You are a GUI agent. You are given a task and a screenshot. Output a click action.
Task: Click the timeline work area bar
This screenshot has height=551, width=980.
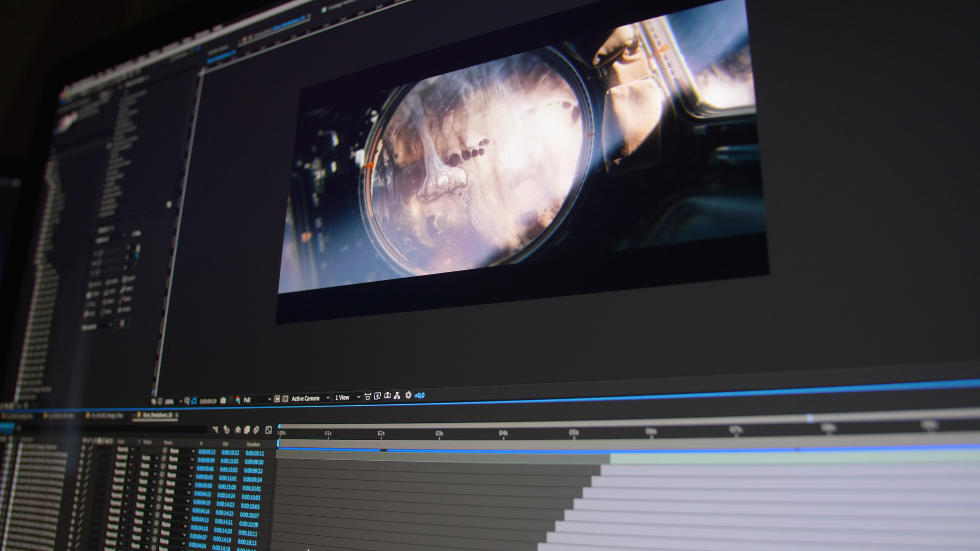(628, 442)
